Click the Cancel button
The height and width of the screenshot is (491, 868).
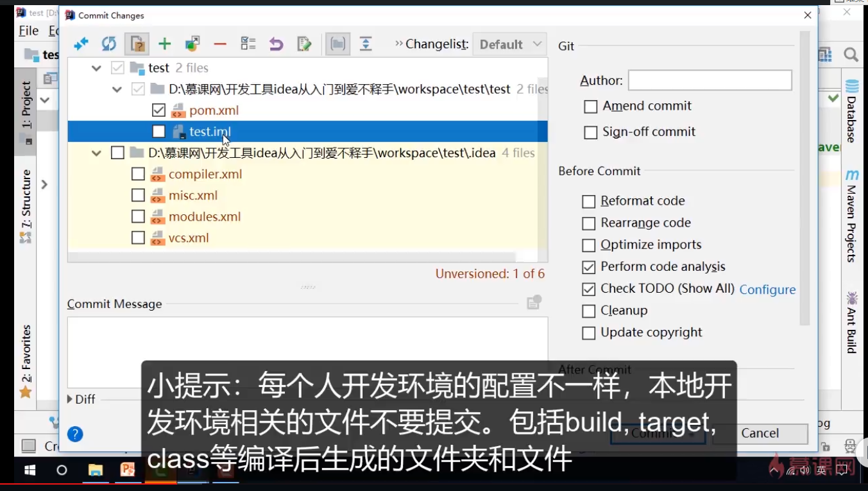(760, 433)
